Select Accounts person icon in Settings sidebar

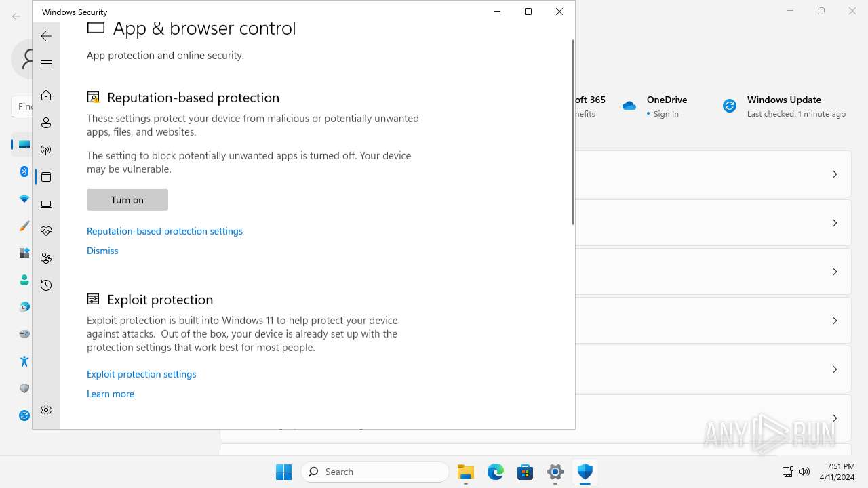coord(24,280)
